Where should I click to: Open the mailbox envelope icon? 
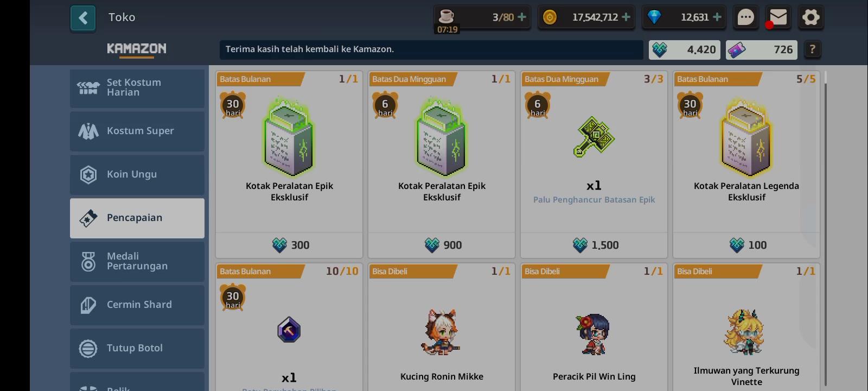pyautogui.click(x=778, y=17)
